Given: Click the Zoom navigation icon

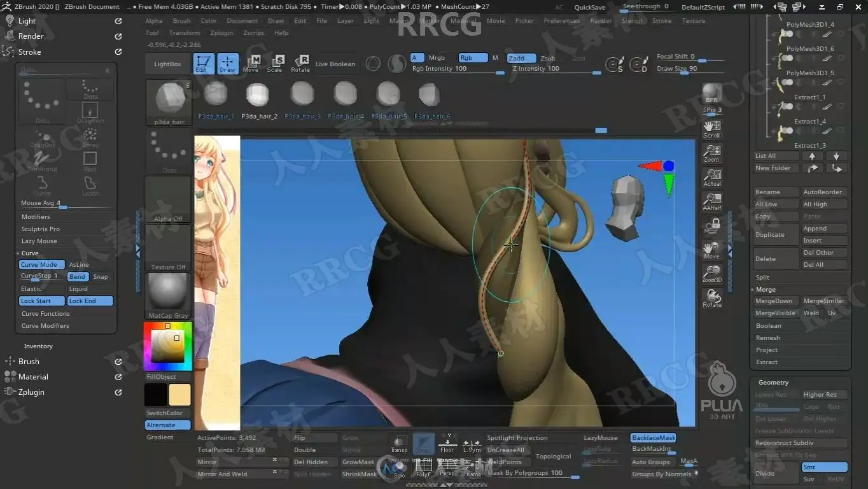Looking at the screenshot, I should (712, 153).
